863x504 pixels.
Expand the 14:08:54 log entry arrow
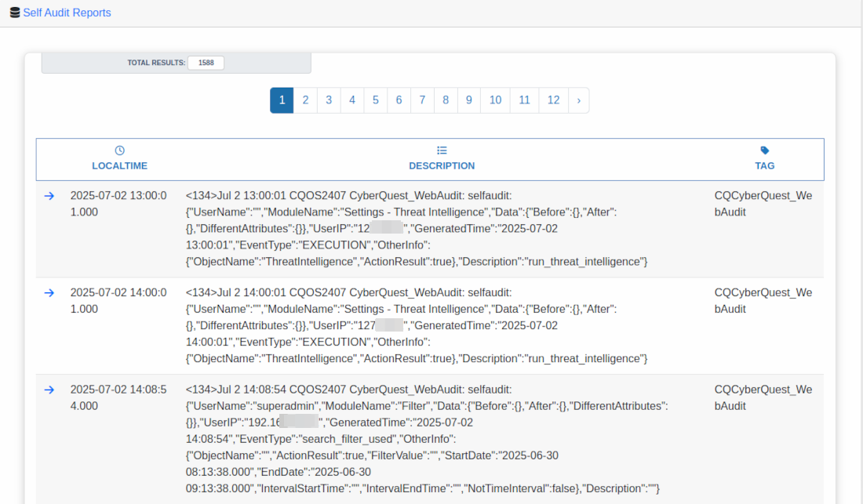pyautogui.click(x=49, y=390)
